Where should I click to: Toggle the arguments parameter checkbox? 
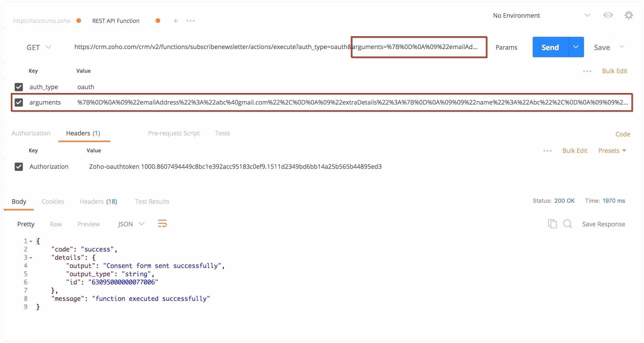point(19,102)
